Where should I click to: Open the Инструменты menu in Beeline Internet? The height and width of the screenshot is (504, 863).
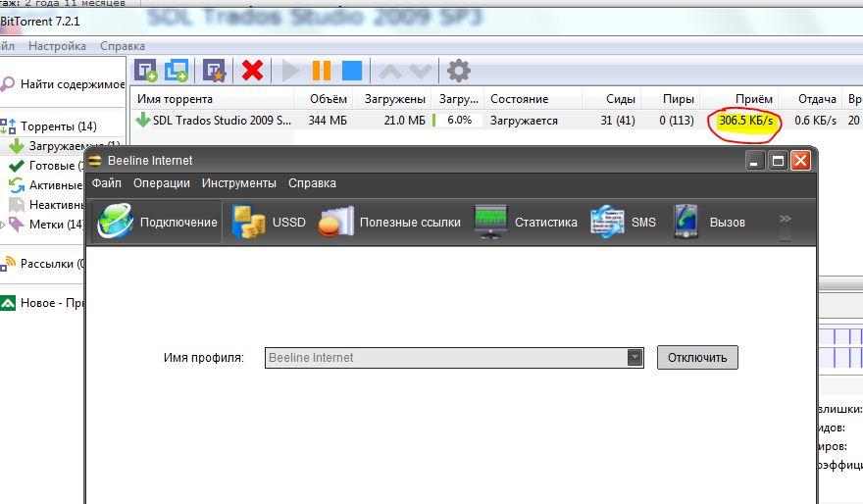239,183
